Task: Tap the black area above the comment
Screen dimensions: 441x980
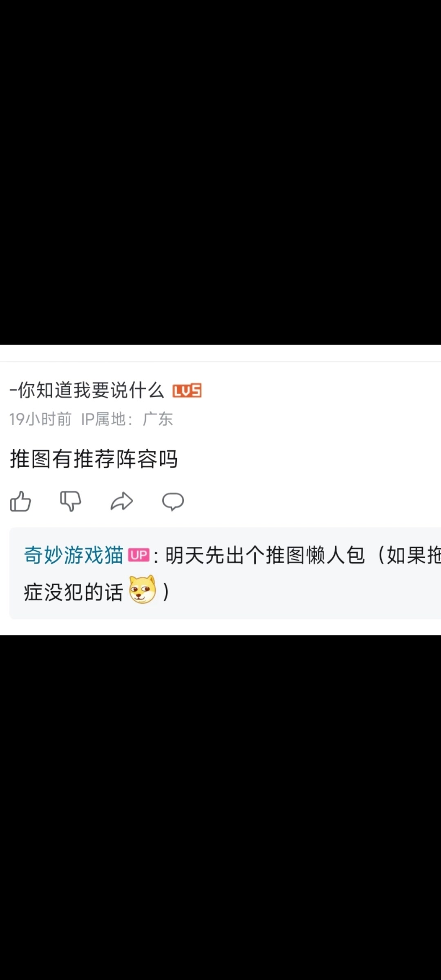Action: pos(220,171)
